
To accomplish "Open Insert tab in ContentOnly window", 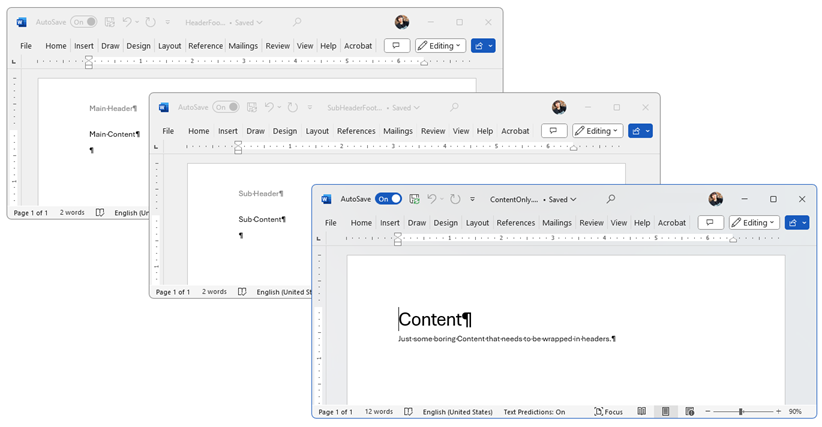I will (390, 223).
